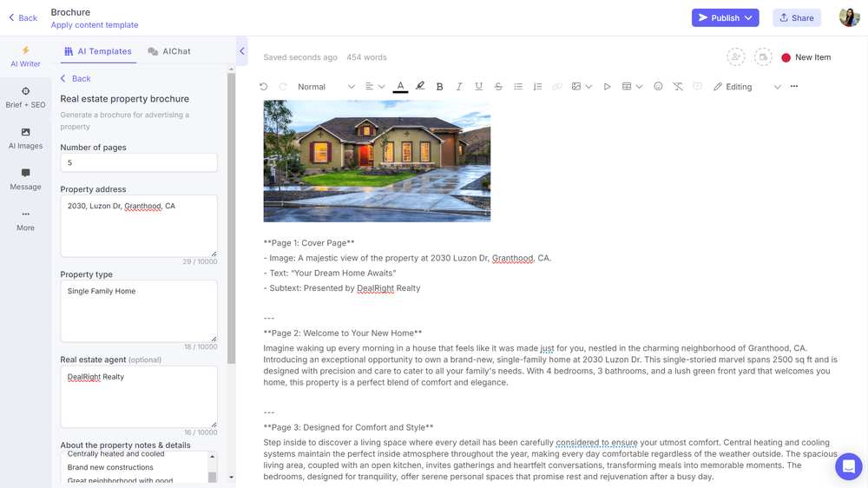Screen dimensions: 868x488
Task: Insert a numbered list
Action: pos(537,87)
